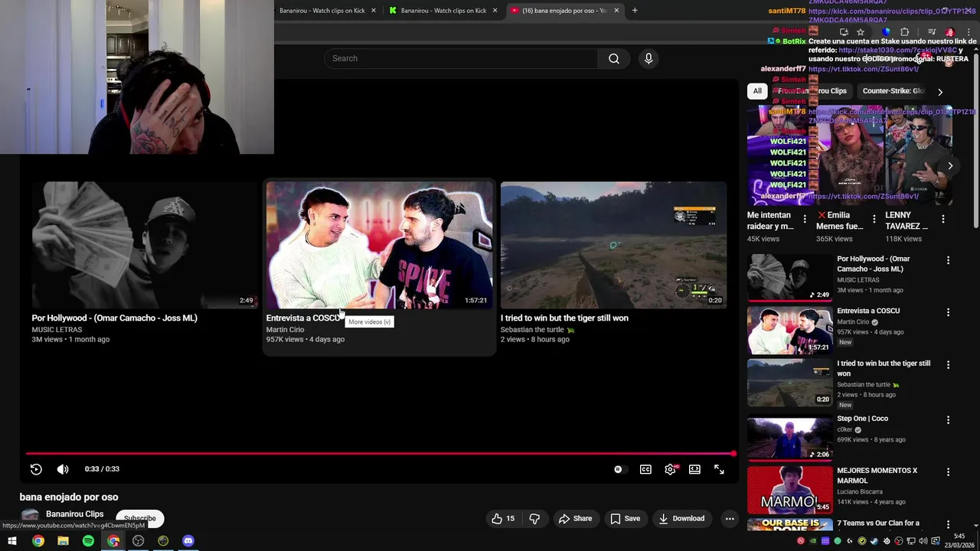Screen dimensions: 980x551
Task: Open Entrevista a COSCU end-screen thumbnail
Action: click(379, 245)
